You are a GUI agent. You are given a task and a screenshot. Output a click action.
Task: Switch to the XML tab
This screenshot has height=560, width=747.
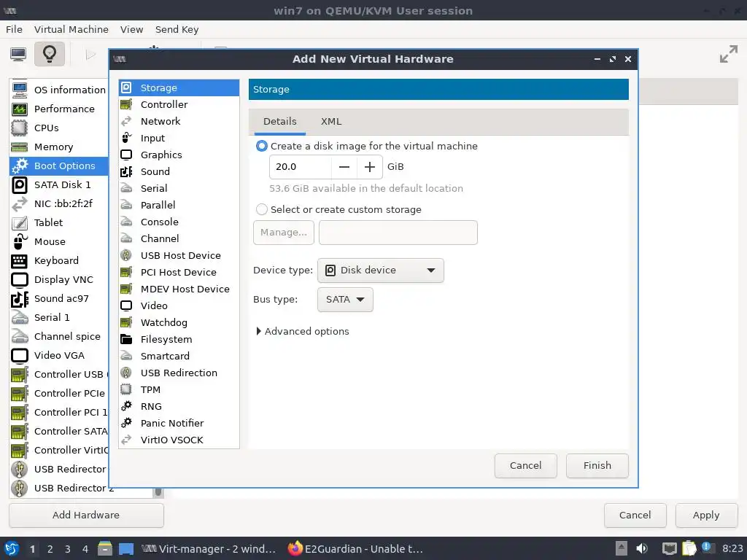[331, 122]
